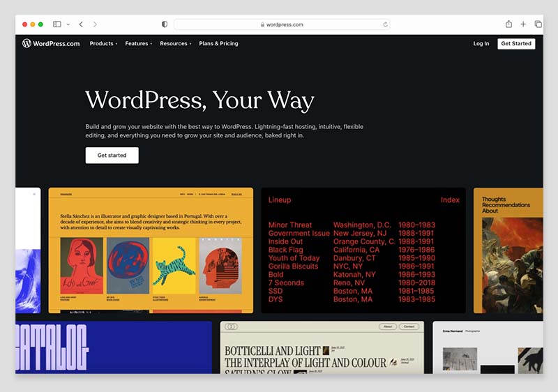
Task: Click the Lineup heading in black theme
Action: click(280, 200)
